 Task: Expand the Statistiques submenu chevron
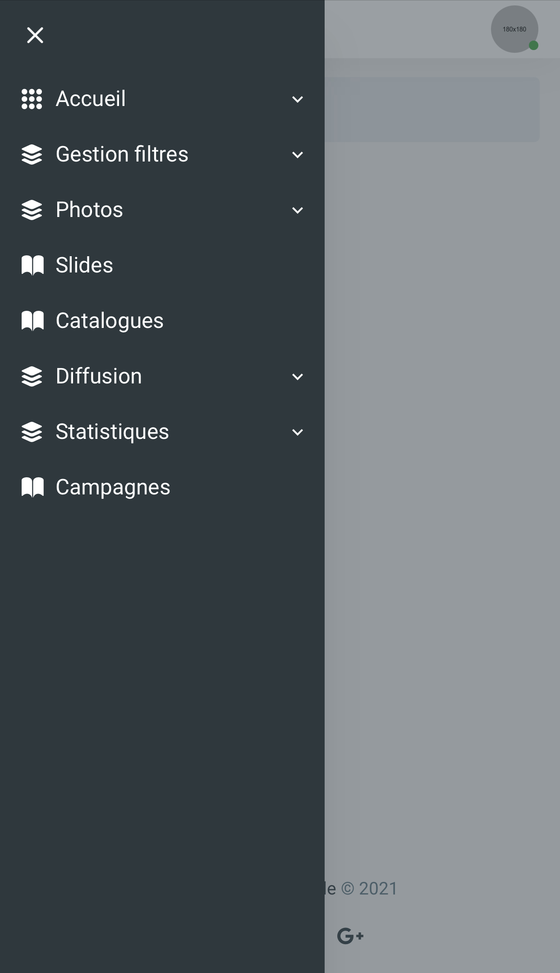tap(298, 432)
